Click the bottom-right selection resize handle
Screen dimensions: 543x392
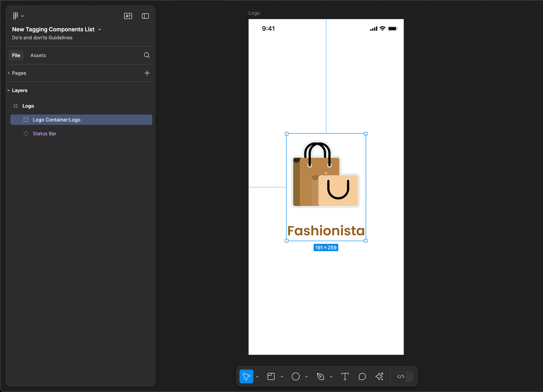point(366,241)
